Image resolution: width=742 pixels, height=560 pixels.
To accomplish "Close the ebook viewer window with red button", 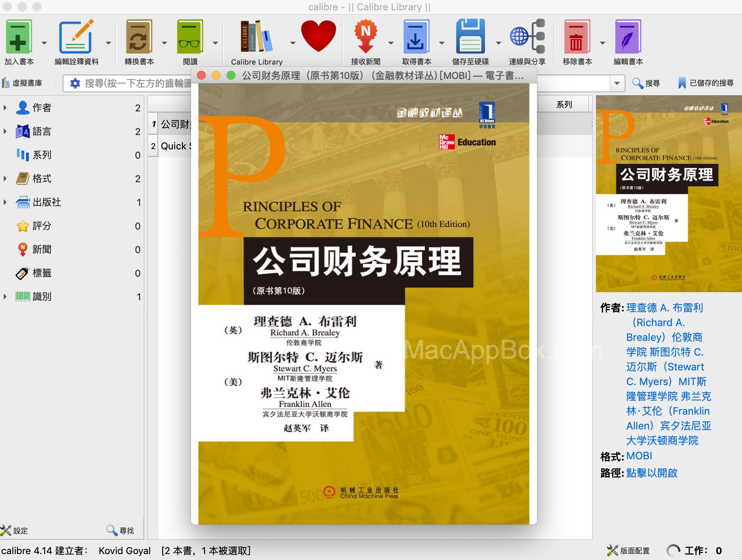I will 201,75.
